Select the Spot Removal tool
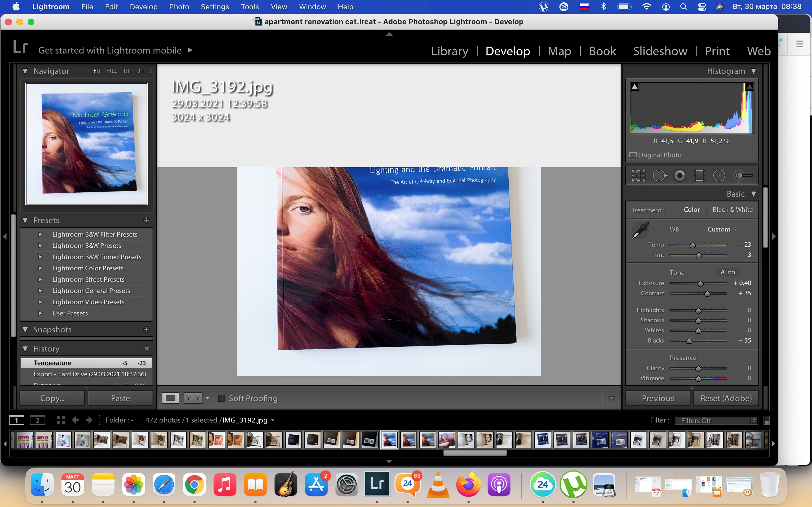The height and width of the screenshot is (507, 812). [x=659, y=175]
